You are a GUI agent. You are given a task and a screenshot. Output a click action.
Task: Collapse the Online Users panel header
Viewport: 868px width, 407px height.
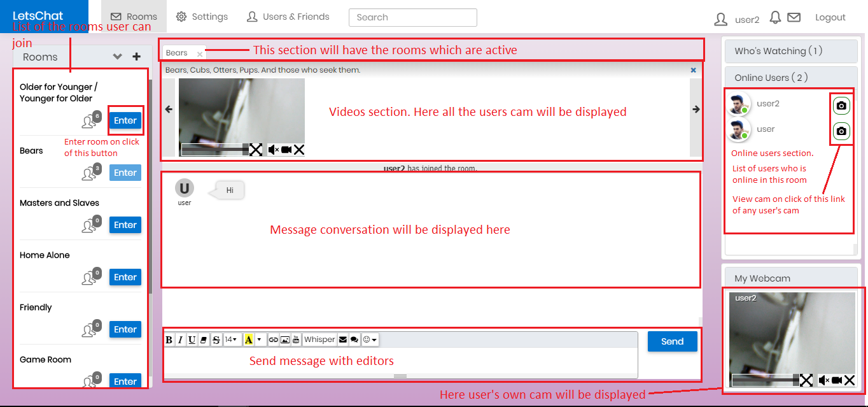(x=792, y=78)
